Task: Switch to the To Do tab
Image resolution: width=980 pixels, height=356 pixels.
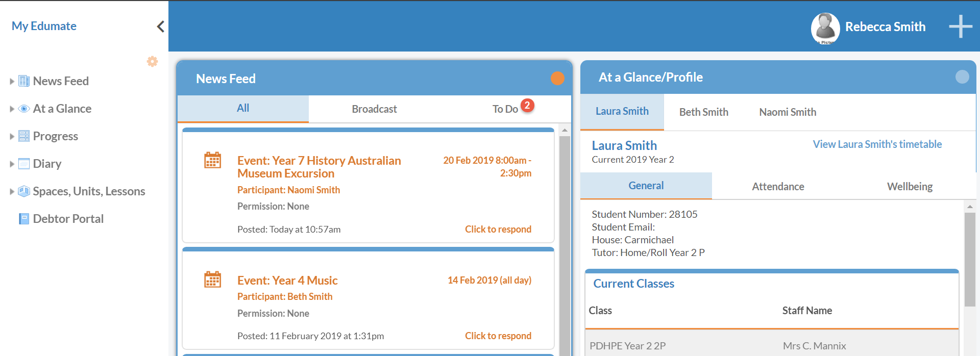Action: pyautogui.click(x=505, y=109)
